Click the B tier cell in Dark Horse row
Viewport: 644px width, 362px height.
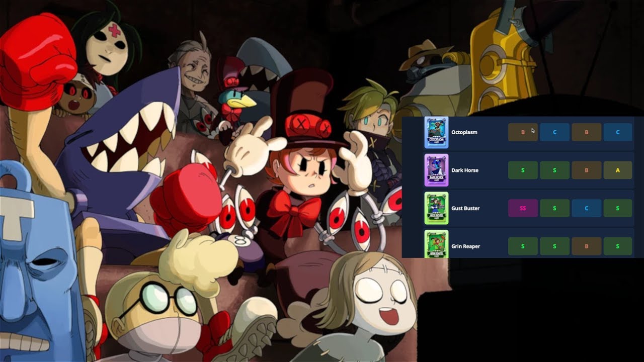586,170
